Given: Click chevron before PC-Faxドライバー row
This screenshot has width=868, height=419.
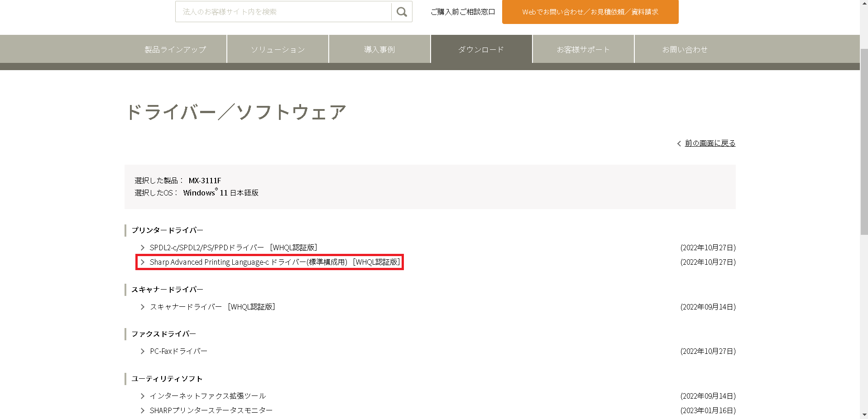Looking at the screenshot, I should tap(143, 351).
